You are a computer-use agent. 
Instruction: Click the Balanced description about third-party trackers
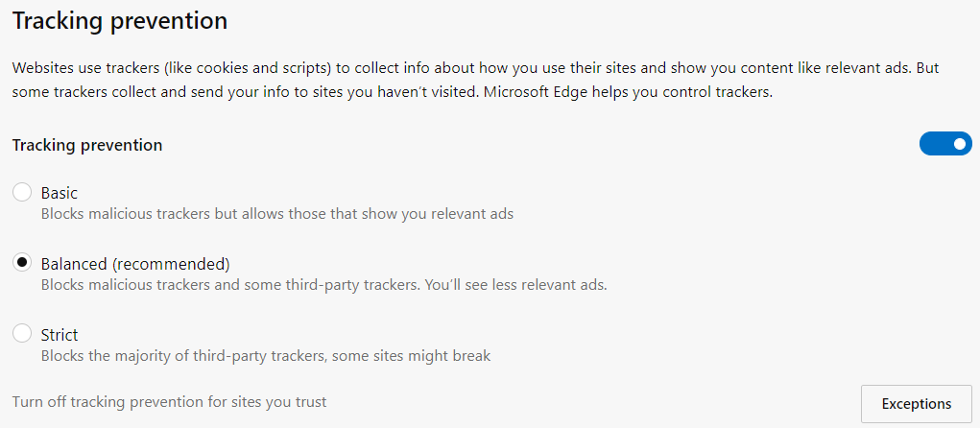tap(323, 285)
